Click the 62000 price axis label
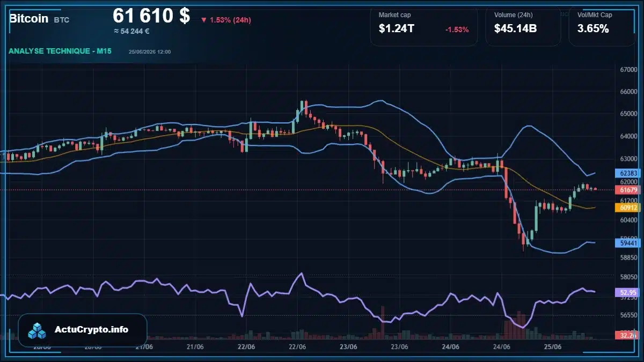 628,182
